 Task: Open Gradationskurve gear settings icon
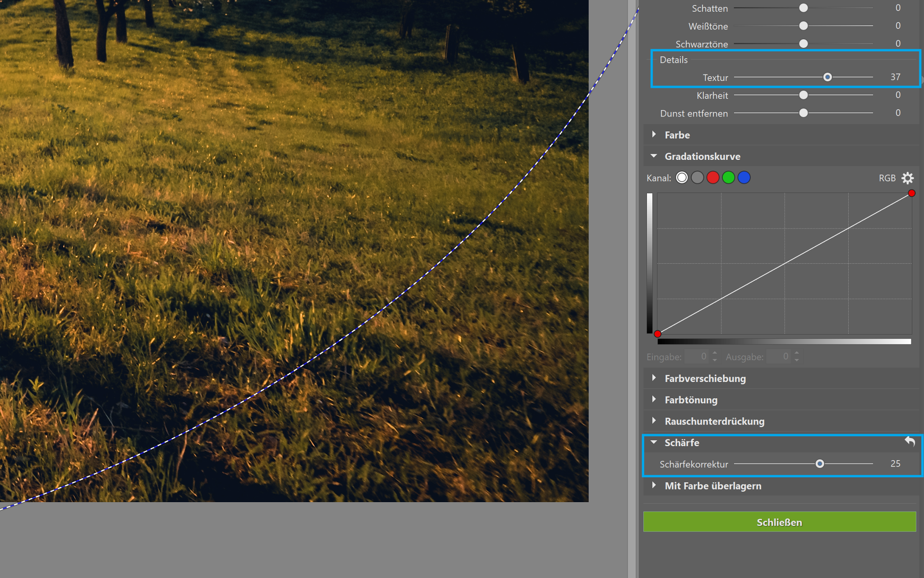tap(907, 178)
